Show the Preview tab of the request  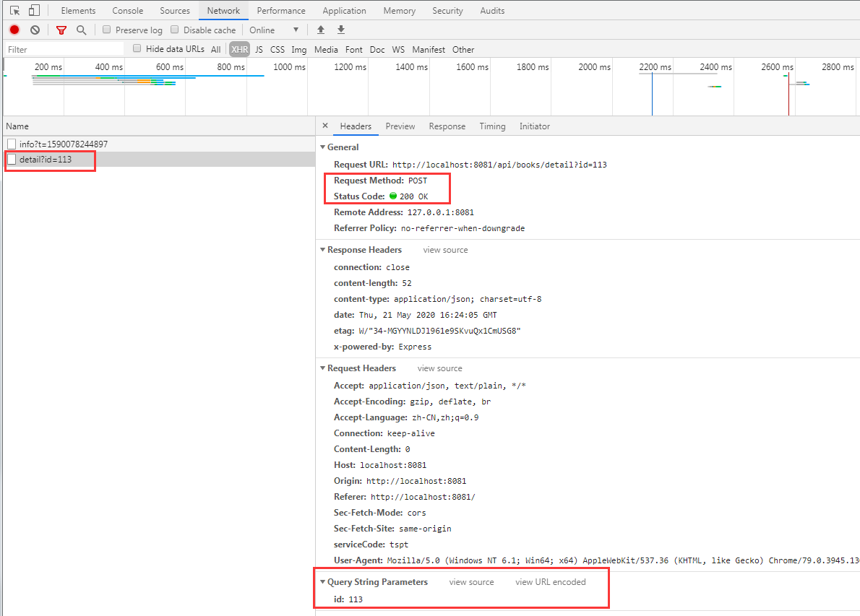[400, 126]
